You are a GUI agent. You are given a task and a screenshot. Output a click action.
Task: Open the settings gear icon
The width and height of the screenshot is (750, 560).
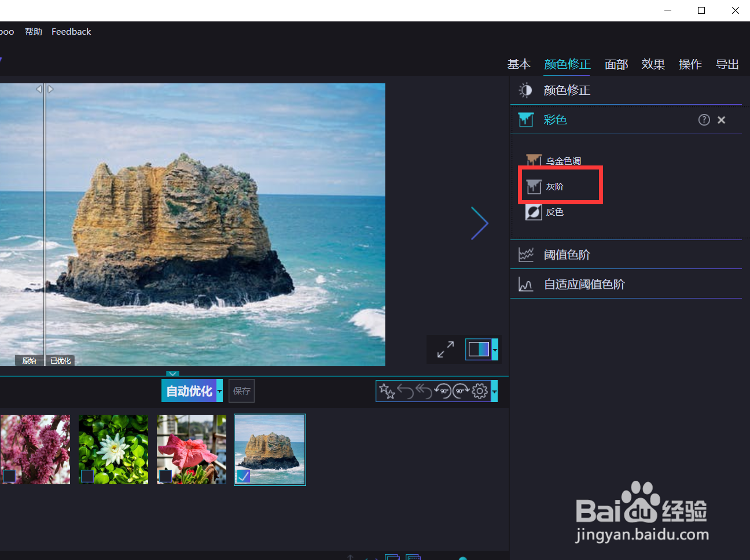(480, 391)
